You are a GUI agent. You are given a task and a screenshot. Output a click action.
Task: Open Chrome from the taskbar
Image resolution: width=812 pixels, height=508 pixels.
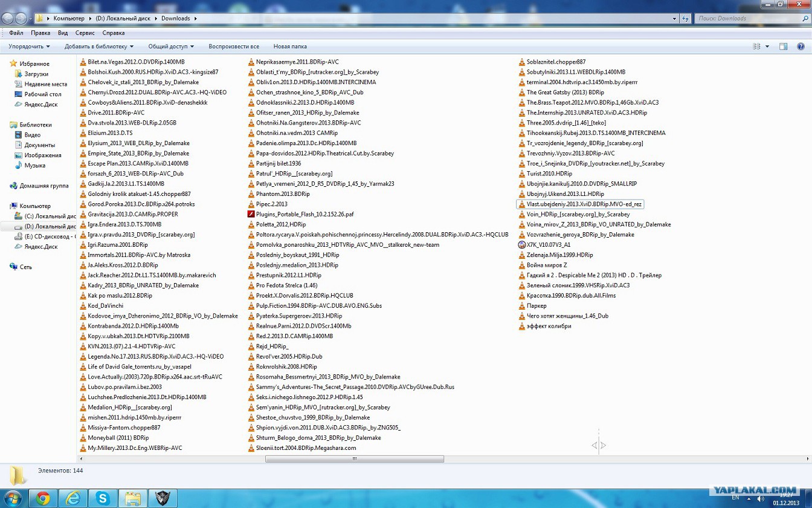(x=43, y=498)
